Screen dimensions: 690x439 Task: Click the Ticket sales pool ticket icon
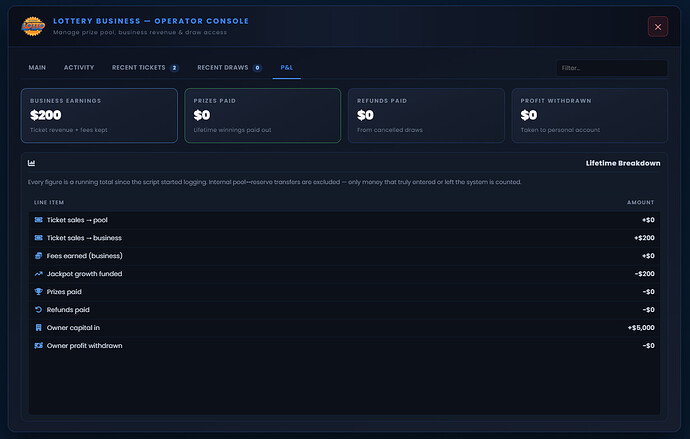[38, 220]
